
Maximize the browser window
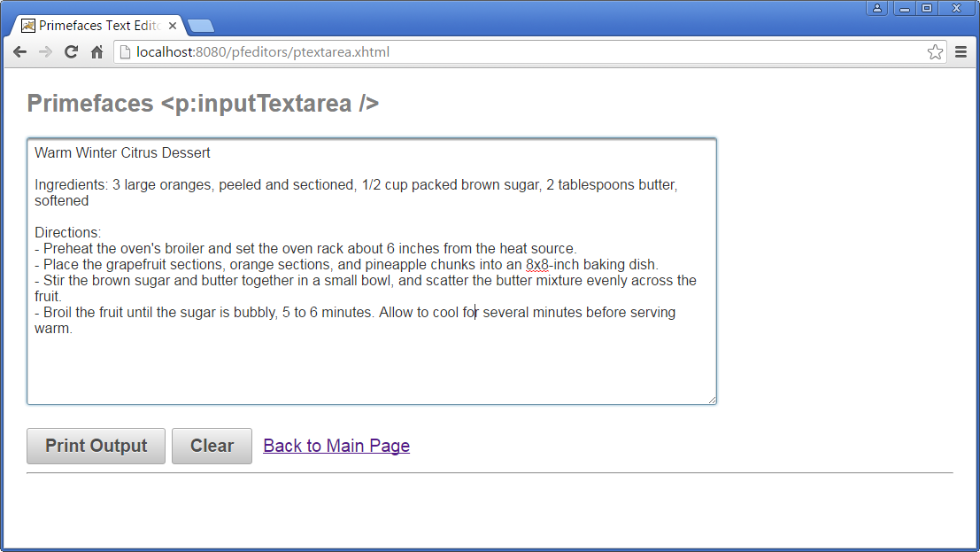(x=927, y=8)
